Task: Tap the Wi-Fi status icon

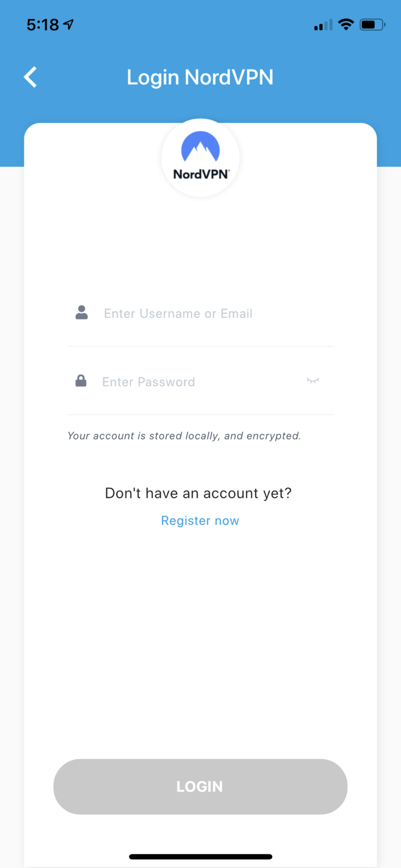Action: tap(346, 24)
